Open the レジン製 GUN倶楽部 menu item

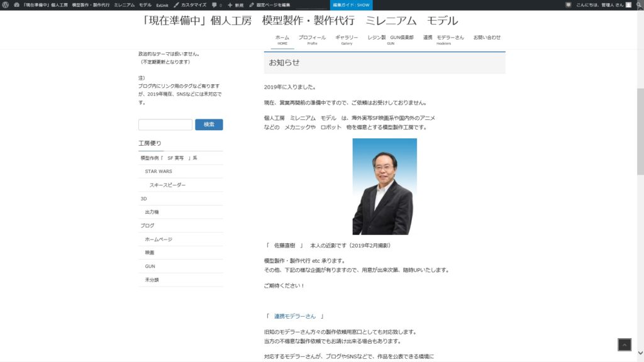tap(391, 40)
